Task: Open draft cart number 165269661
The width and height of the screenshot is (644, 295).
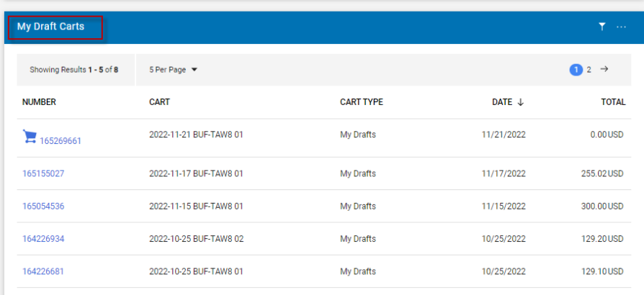Action: tap(61, 141)
